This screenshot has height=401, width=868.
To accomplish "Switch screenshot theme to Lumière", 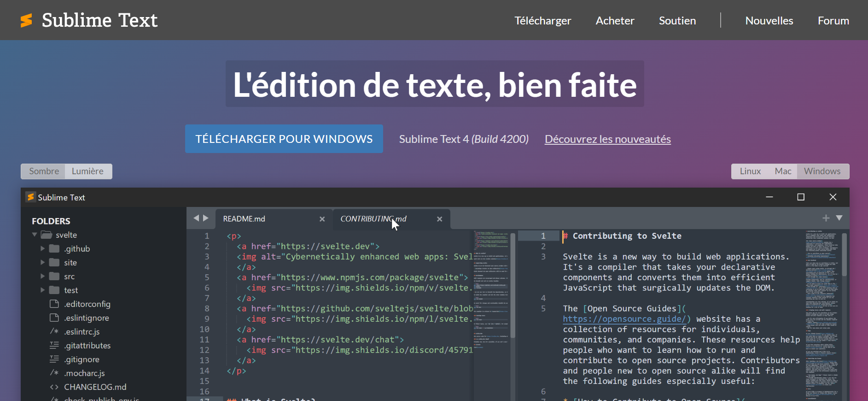I will (87, 171).
